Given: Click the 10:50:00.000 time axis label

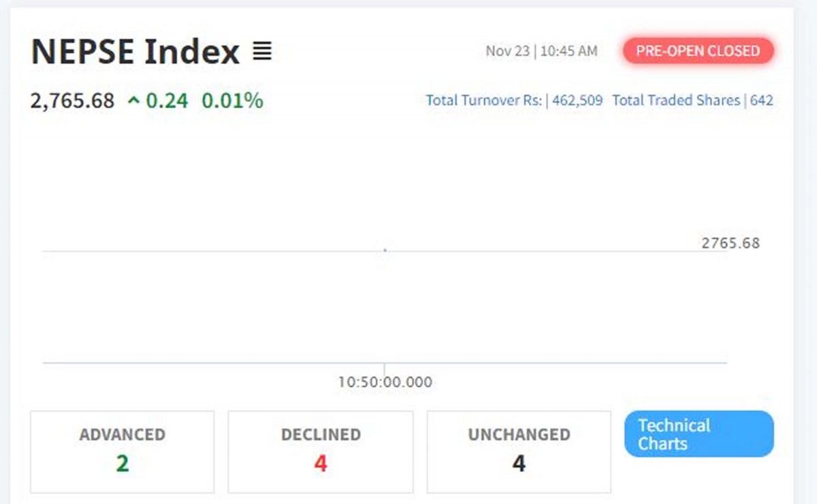Looking at the screenshot, I should 385,382.
